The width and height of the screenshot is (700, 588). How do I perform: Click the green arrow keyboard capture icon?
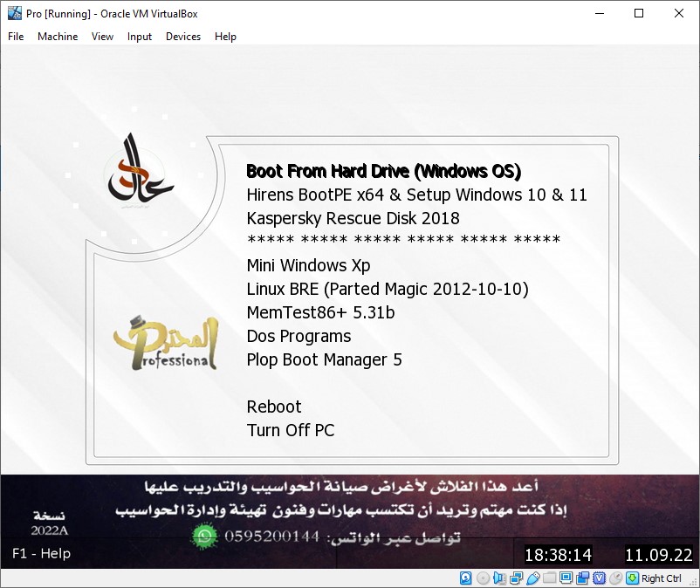click(x=632, y=578)
